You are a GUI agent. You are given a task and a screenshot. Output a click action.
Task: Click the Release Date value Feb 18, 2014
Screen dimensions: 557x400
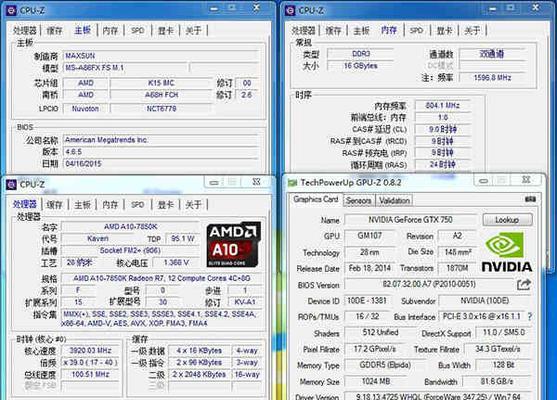(369, 268)
